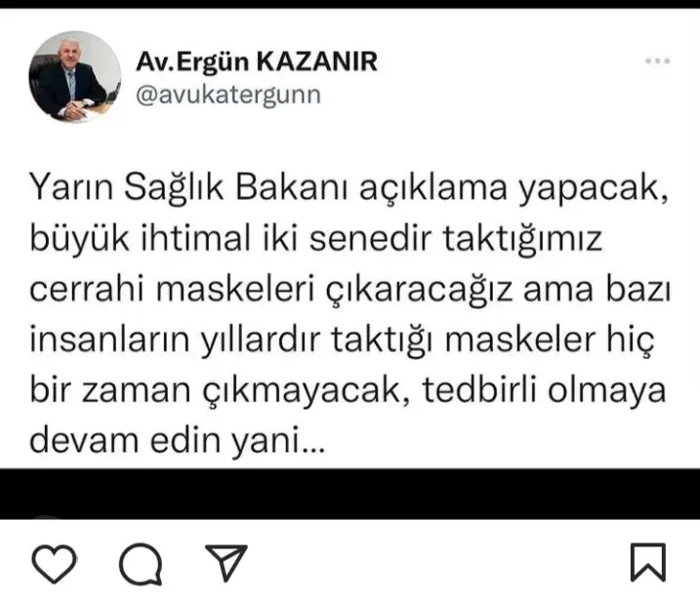Viewport: 700px width, 599px height.
Task: Like the post with the heart icon
Action: (x=55, y=564)
